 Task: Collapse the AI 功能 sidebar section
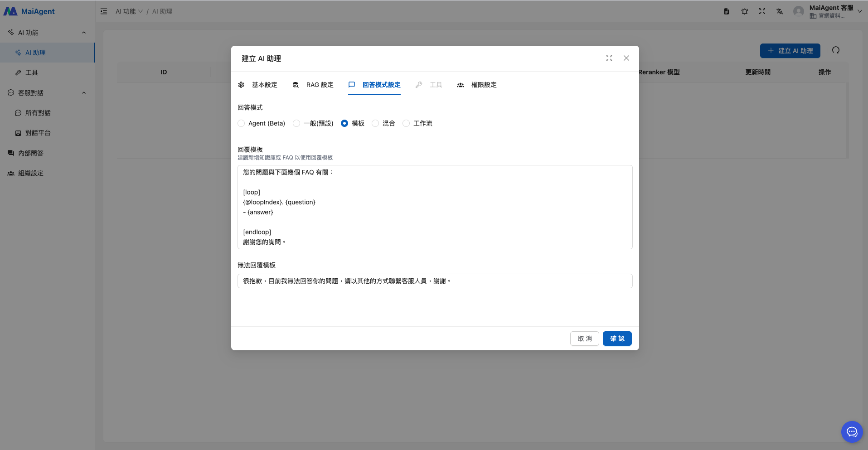84,33
